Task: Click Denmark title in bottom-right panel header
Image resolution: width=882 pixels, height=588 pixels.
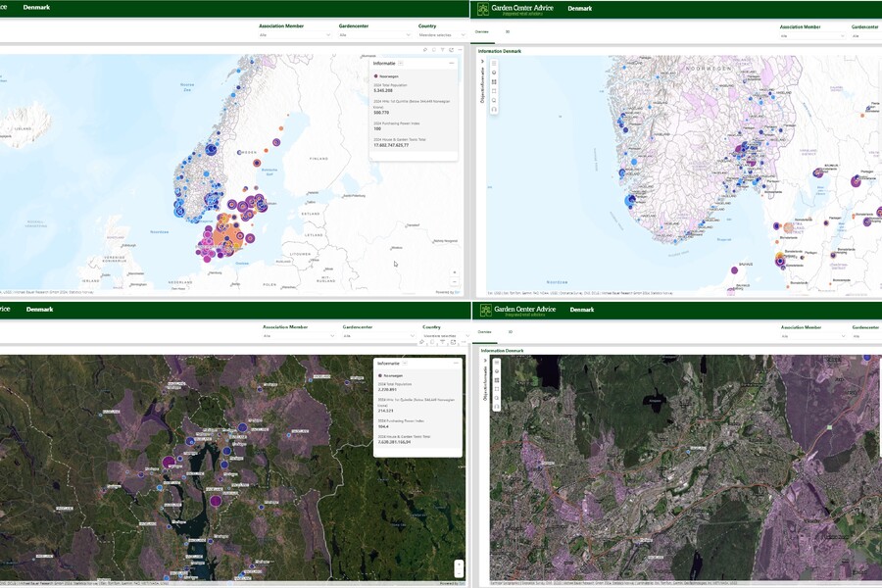Action: (581, 310)
